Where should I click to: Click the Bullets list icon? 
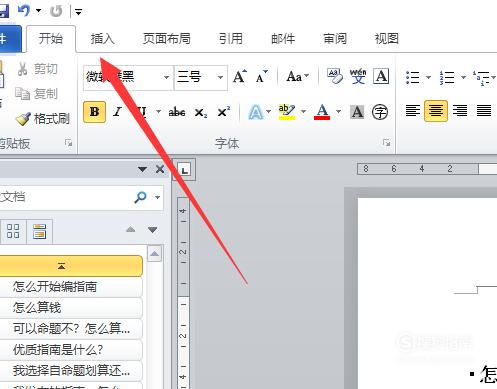point(413,77)
